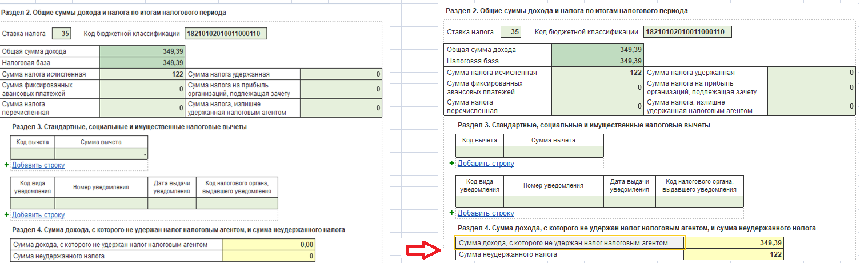This screenshot has height=279, width=868.
Task: Click 'Дата выдачи уведомления' empty cell in right form
Action: [x=629, y=201]
